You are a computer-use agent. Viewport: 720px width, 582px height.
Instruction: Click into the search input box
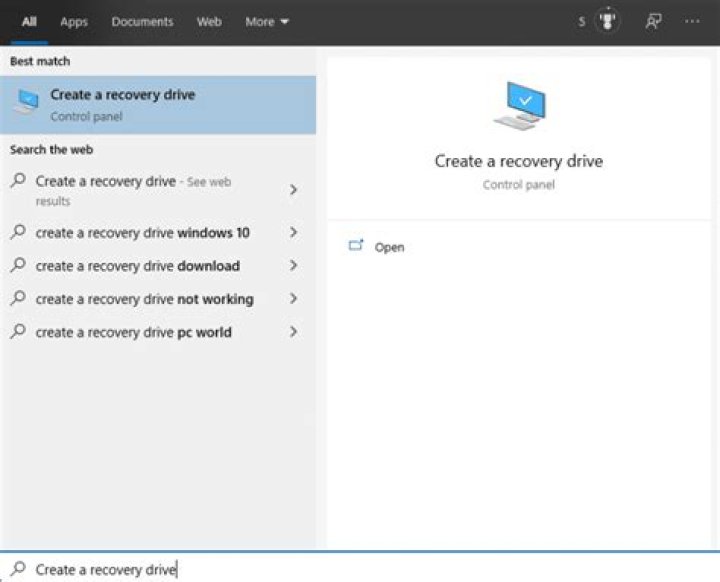tap(360, 569)
